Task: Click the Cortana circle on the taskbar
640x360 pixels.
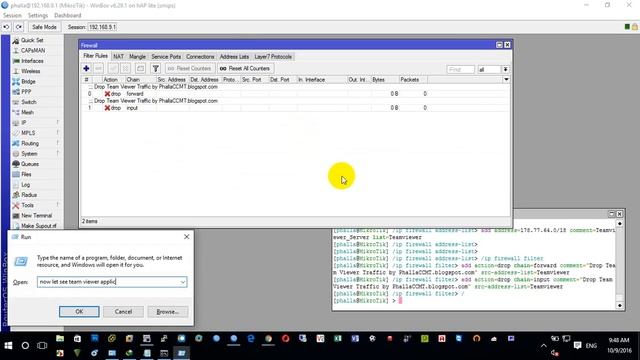Action: [25, 346]
